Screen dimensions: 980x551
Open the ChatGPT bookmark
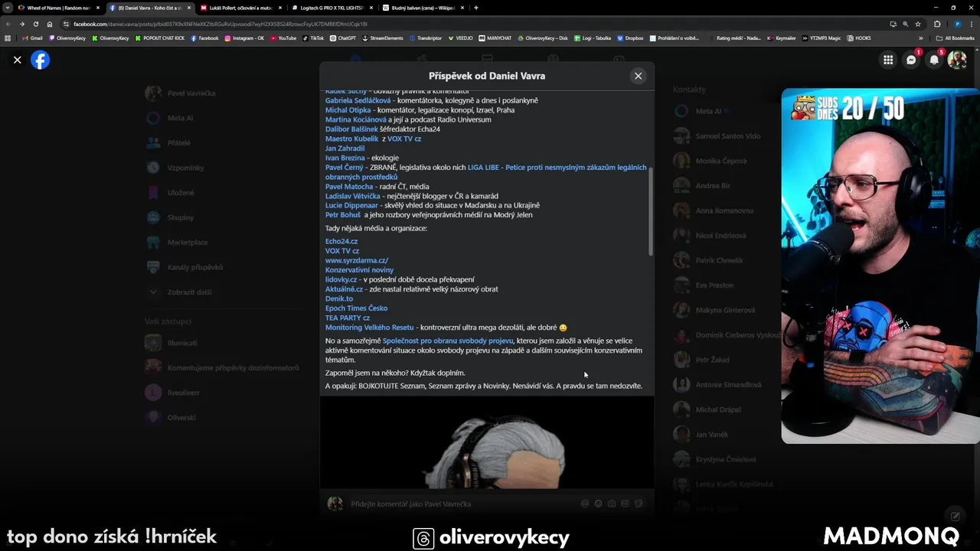coord(343,38)
